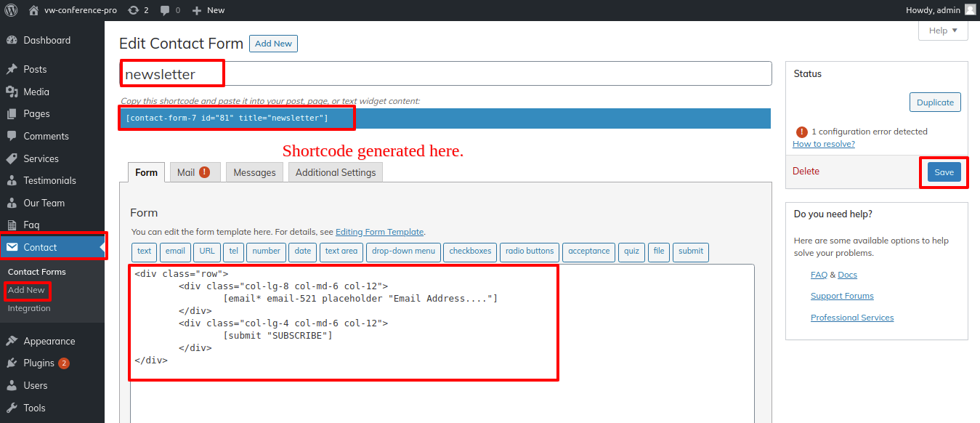Screen dimensions: 980x423
Task: Insert a checkboxes tag in form
Action: click(x=470, y=251)
